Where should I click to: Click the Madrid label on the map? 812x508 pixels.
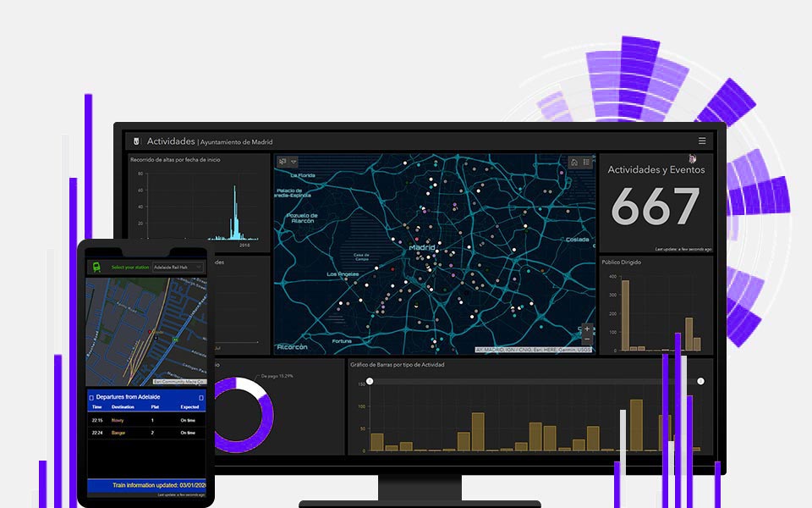(422, 247)
